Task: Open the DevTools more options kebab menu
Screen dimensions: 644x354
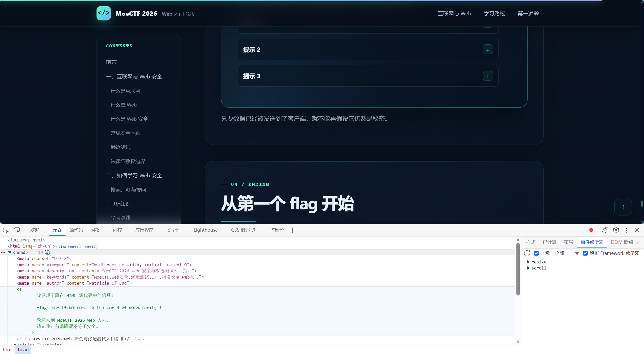Action: pos(627,230)
